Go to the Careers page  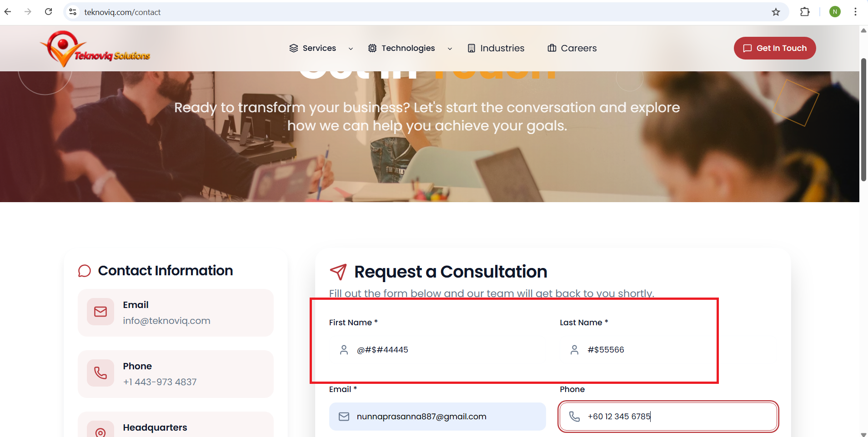coord(572,48)
